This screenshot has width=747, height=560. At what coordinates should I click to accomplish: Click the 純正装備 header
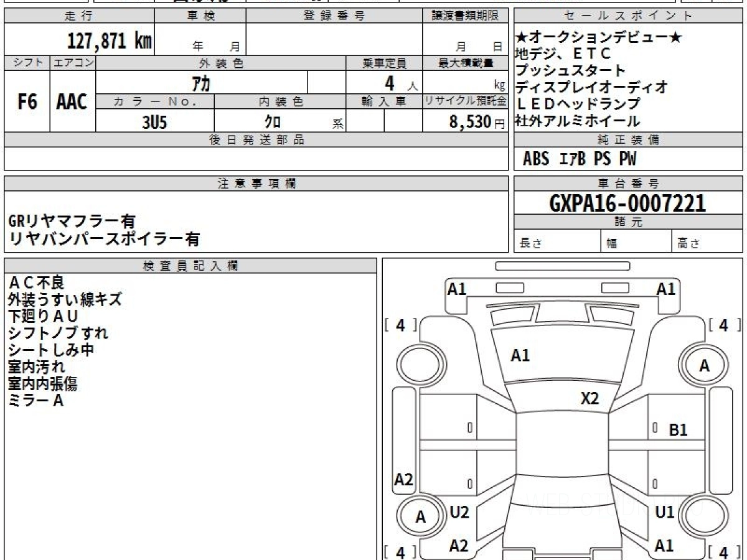[x=629, y=140]
